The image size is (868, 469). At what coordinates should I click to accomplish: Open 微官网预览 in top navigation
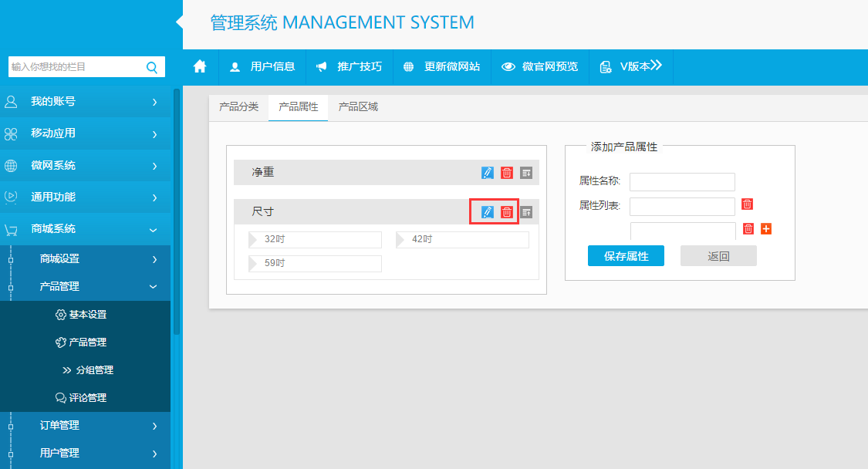coord(540,67)
